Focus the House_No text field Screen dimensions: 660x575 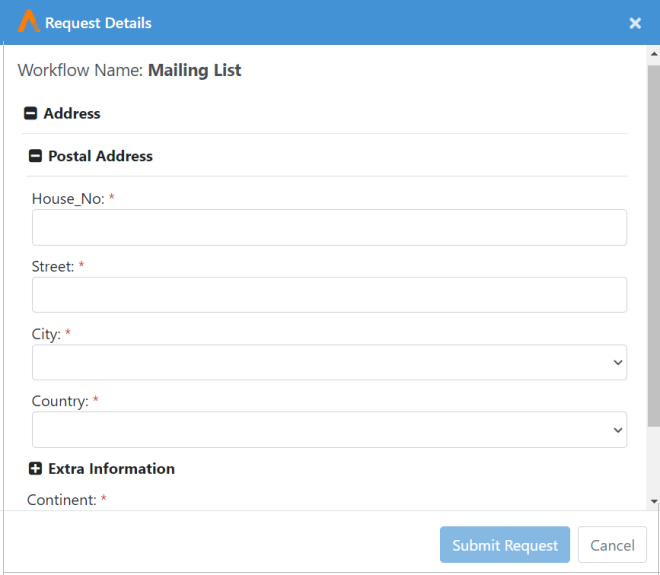329,228
